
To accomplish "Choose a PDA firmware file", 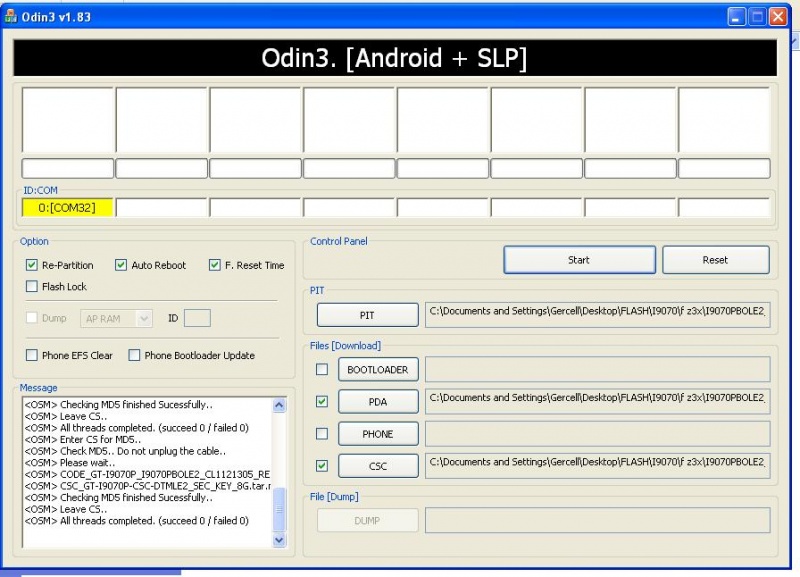I will 378,402.
